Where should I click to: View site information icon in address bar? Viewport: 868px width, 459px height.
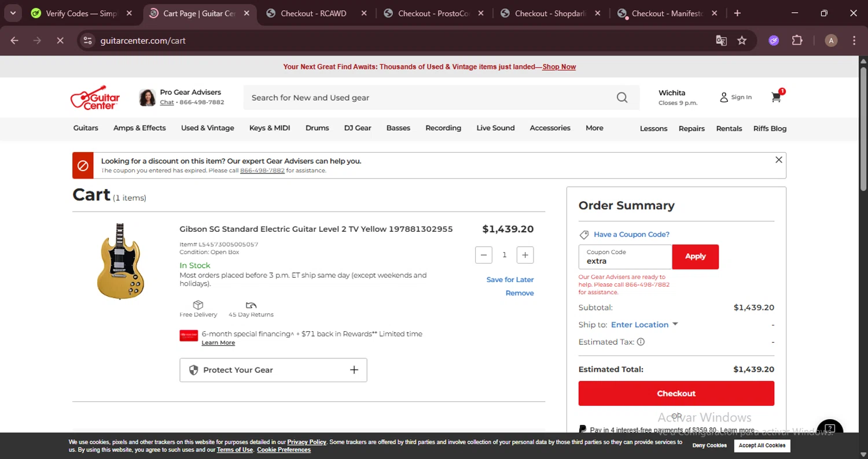(87, 40)
